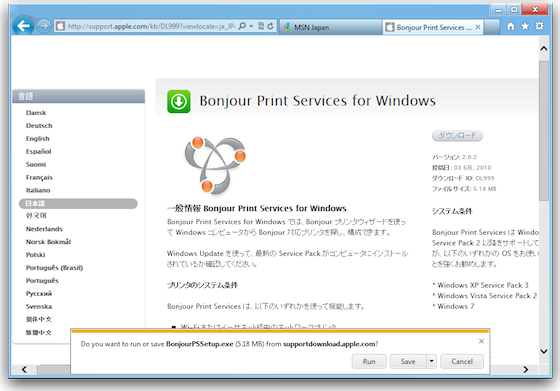
Task: Switch to the MSN Japan tab
Action: point(330,27)
